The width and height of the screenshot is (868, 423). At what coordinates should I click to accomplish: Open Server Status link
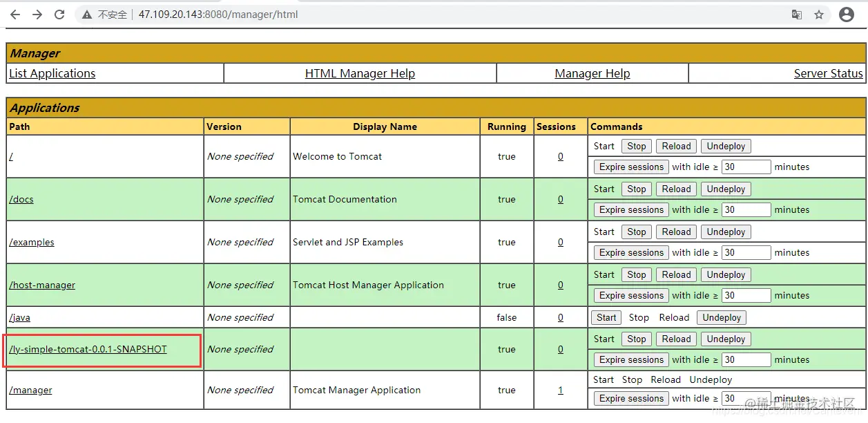click(x=829, y=73)
